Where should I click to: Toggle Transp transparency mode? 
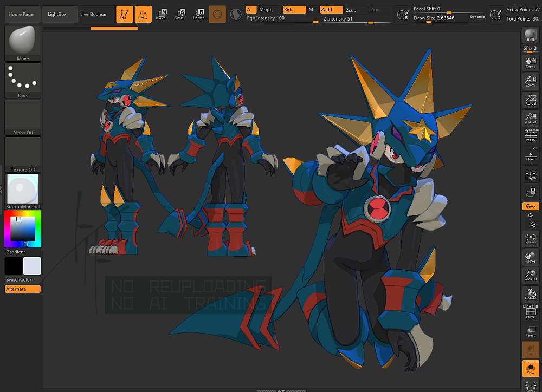[531, 331]
